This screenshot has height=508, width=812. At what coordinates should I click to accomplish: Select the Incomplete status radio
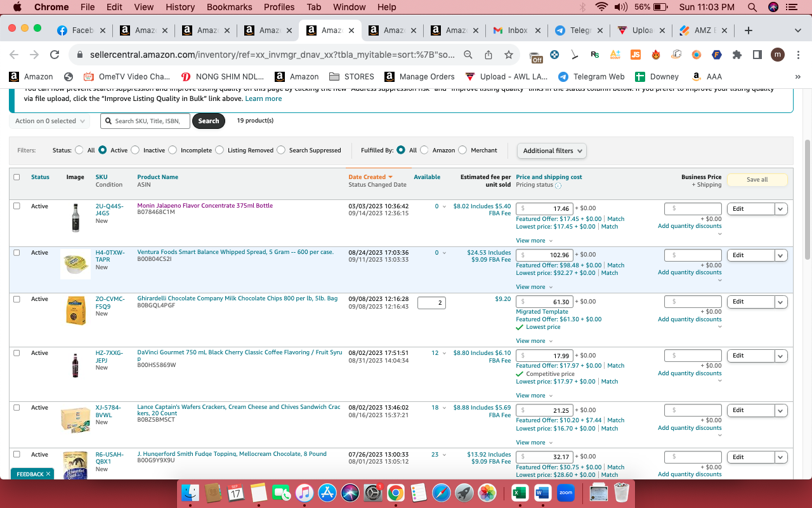point(173,150)
